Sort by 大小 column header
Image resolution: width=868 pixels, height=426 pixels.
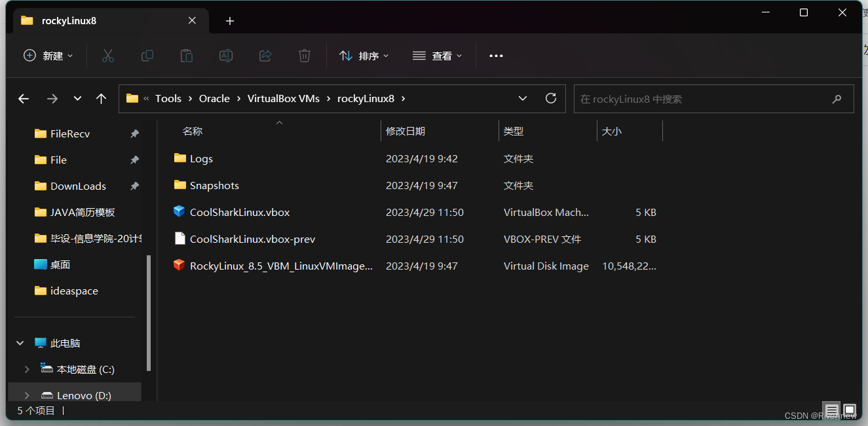pos(612,131)
